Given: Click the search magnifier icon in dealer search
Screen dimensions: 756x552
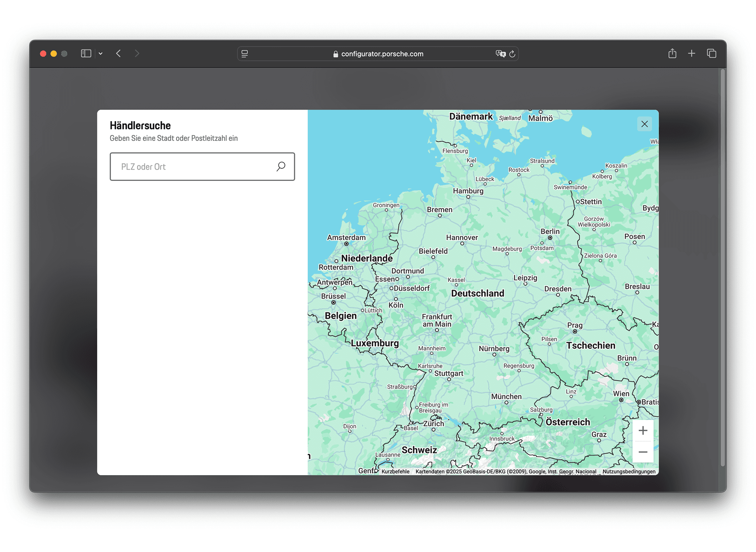Looking at the screenshot, I should point(281,167).
